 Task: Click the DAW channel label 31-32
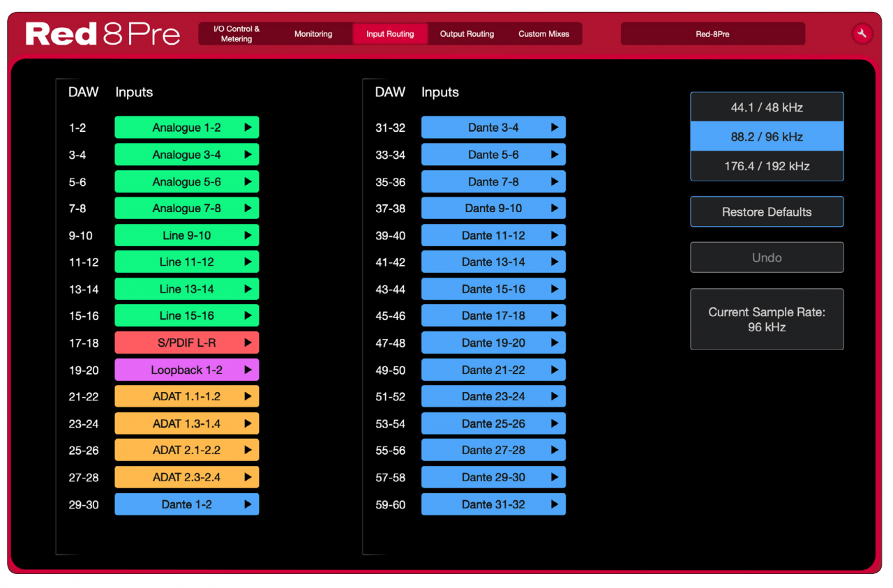[x=390, y=128]
